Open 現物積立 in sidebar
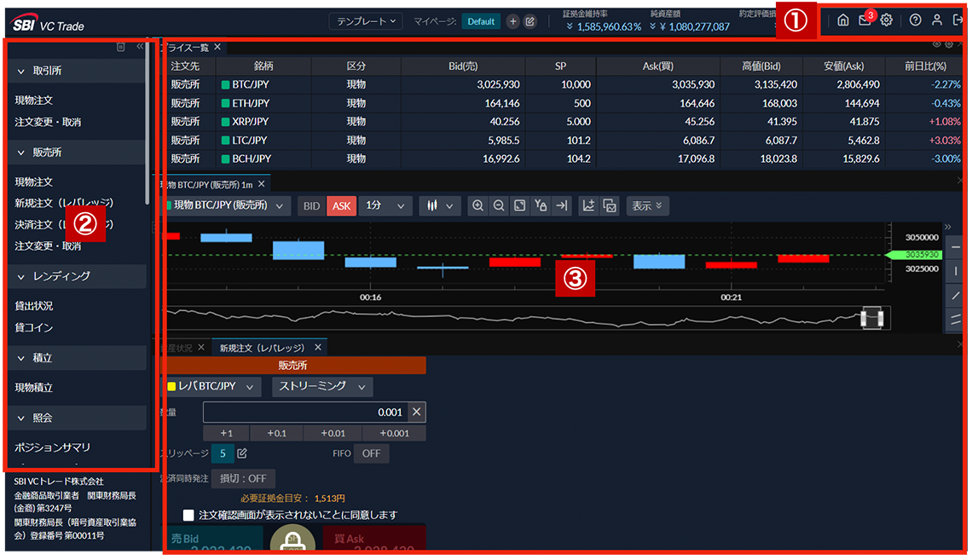Screen dimensions: 972x560 click(x=34, y=387)
